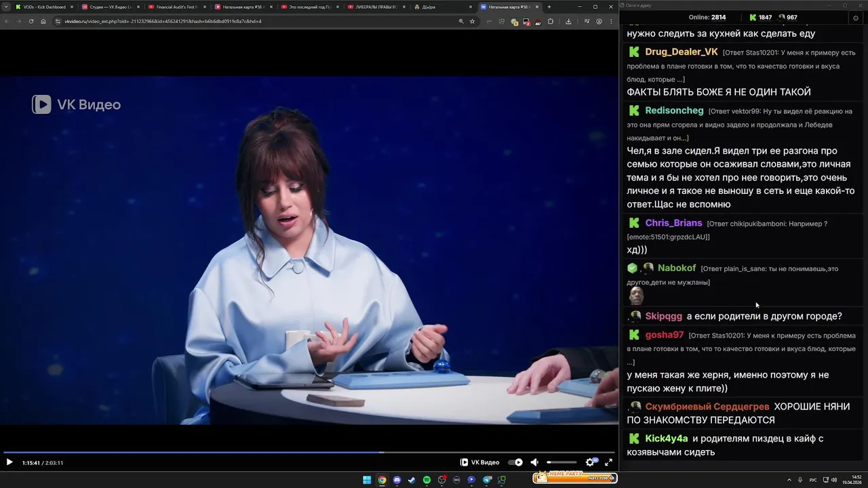This screenshot has height=488, width=868.
Task: Reload the current page
Action: (x=31, y=21)
